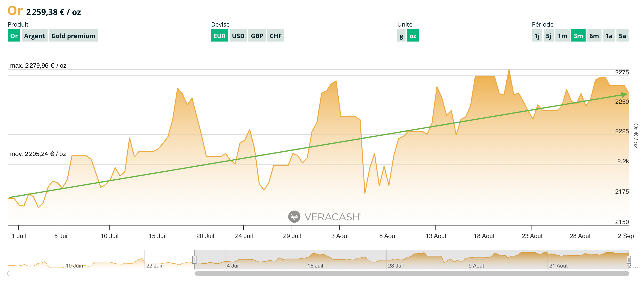Set currency to EUR

click(x=219, y=36)
